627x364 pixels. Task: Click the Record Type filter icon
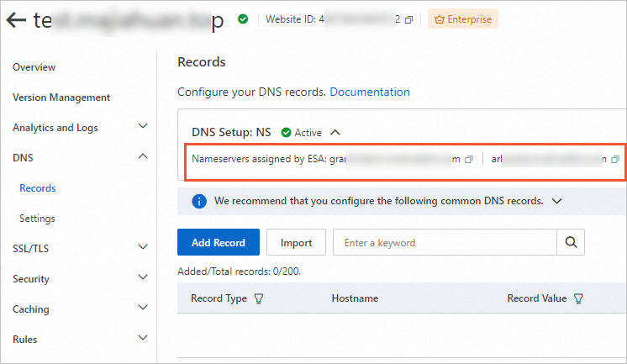point(259,298)
